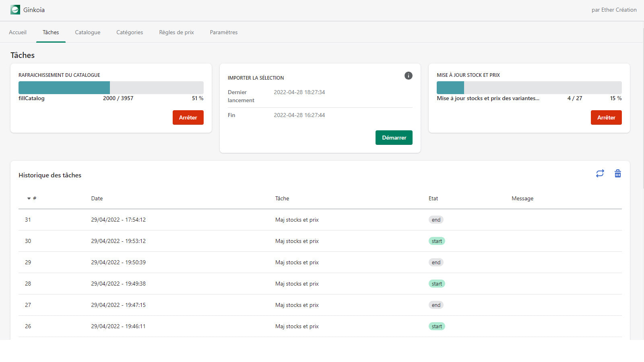This screenshot has height=362, width=644.
Task: Click the Ginkoia logo icon
Action: point(15,10)
